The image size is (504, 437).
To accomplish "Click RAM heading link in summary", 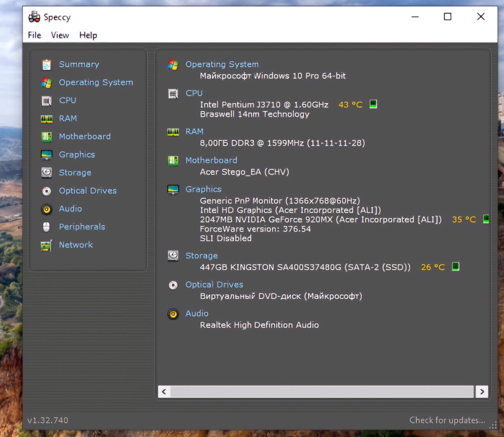I will point(194,132).
